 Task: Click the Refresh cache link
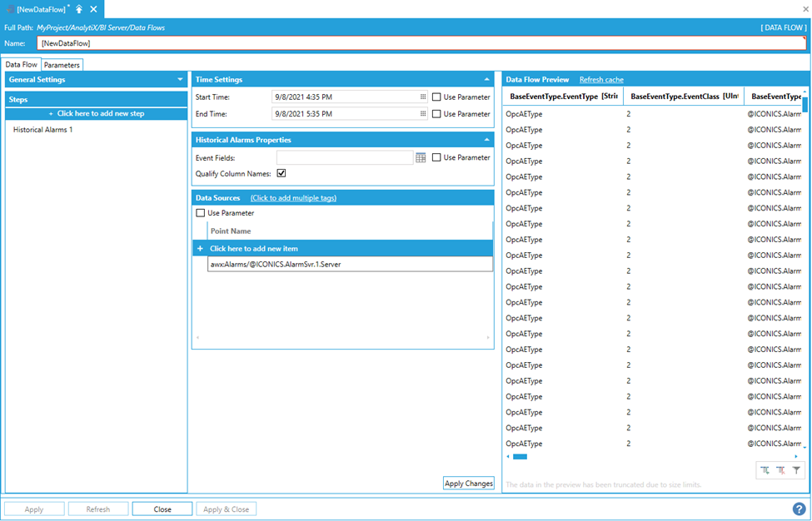(x=601, y=80)
